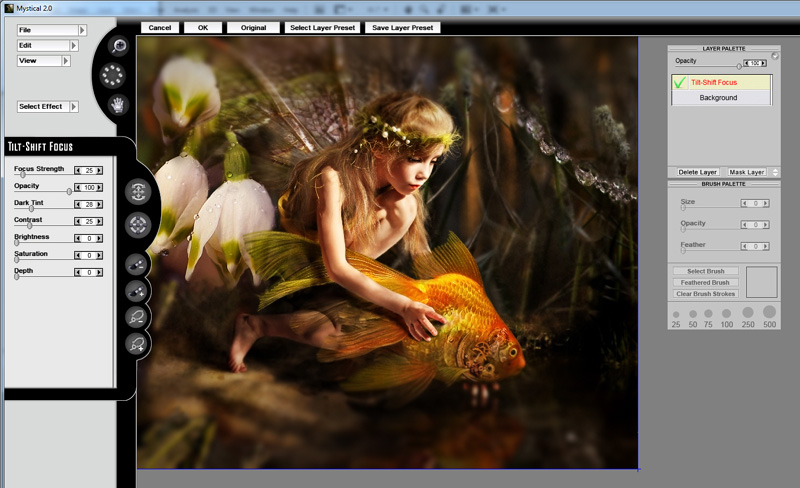Click the Focus Strength slider handle
This screenshot has height=488, width=800.
coord(23,175)
